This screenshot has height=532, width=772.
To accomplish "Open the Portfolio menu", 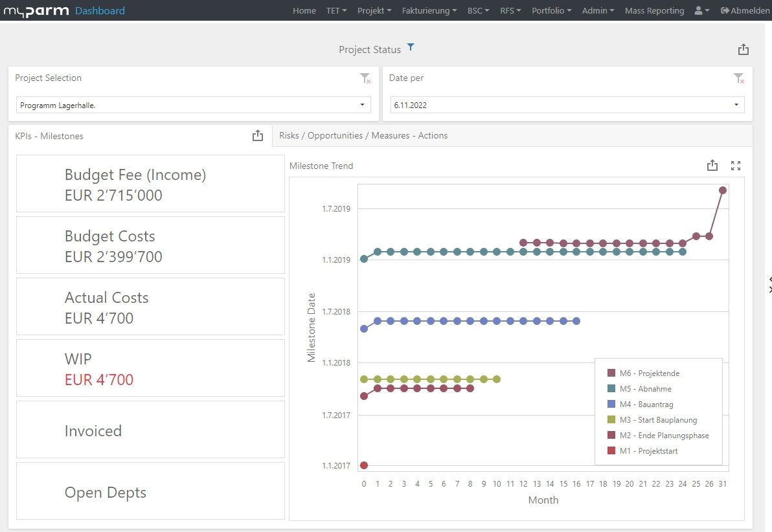I will tap(551, 10).
